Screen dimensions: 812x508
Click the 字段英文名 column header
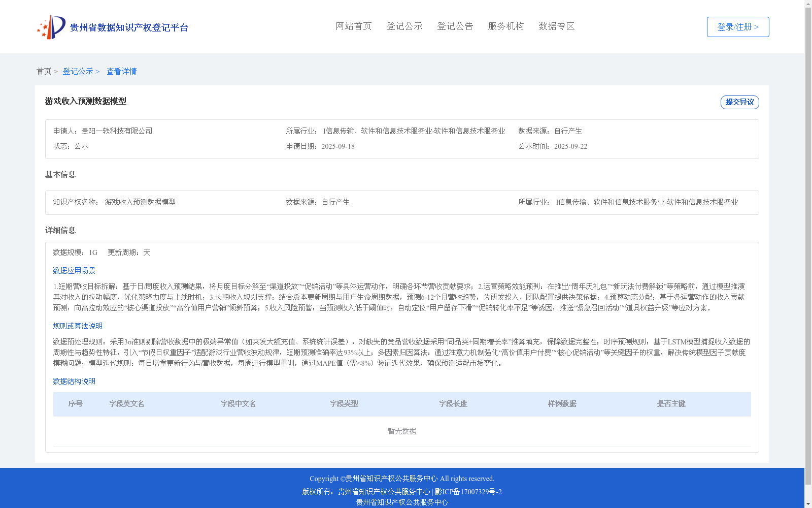click(x=127, y=404)
